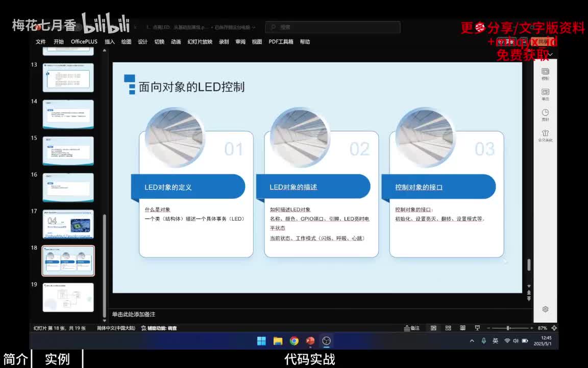Click the 共享 share button

click(x=543, y=42)
